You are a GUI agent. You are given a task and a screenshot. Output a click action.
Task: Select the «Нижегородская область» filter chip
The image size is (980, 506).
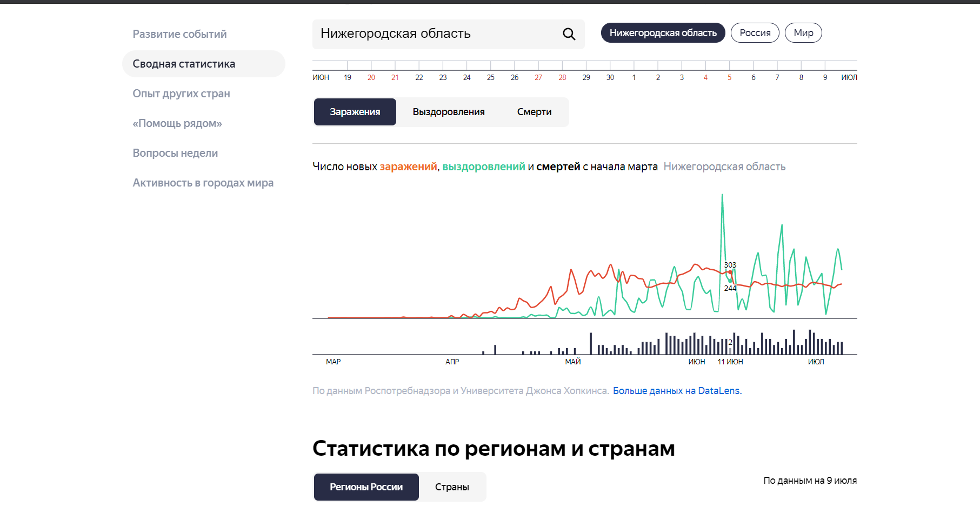663,32
